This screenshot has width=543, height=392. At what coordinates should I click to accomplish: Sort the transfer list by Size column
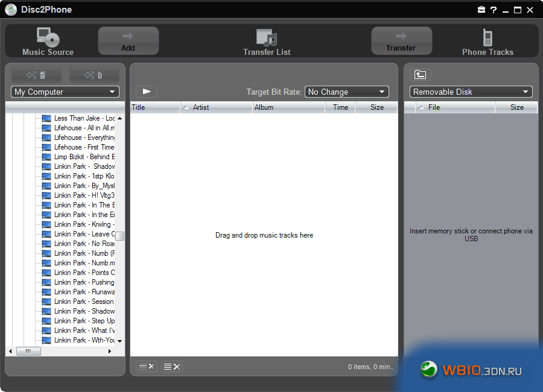[x=376, y=107]
